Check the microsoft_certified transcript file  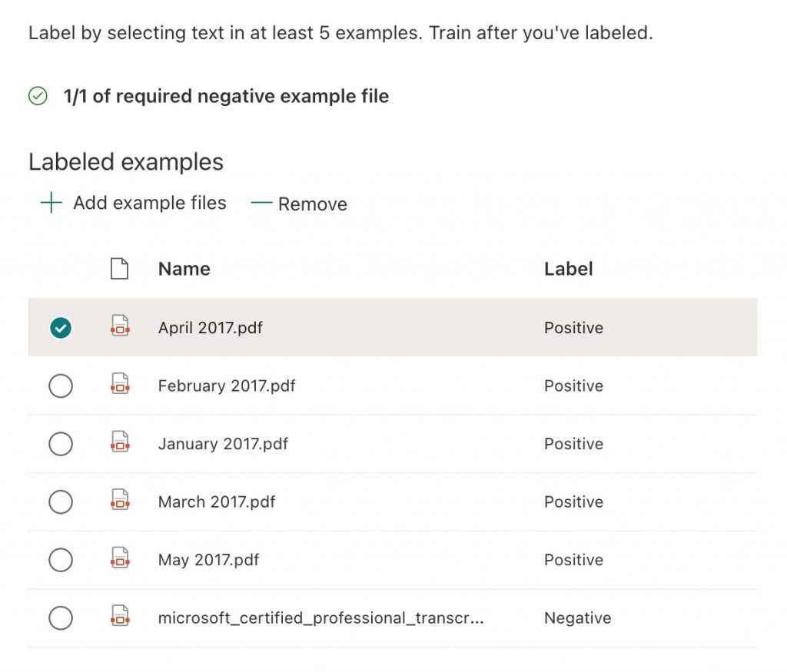click(x=61, y=617)
